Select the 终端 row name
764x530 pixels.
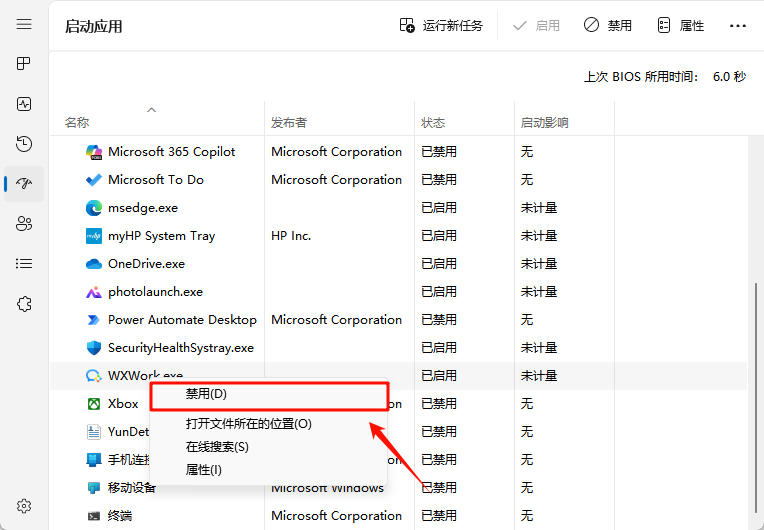pyautogui.click(x=120, y=516)
